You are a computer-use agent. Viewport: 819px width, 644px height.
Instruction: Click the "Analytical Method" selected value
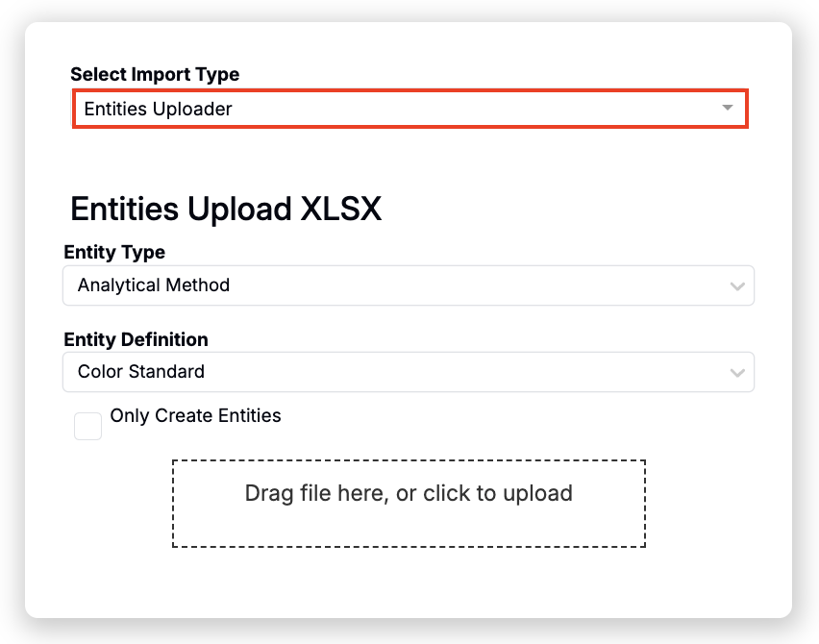[154, 285]
